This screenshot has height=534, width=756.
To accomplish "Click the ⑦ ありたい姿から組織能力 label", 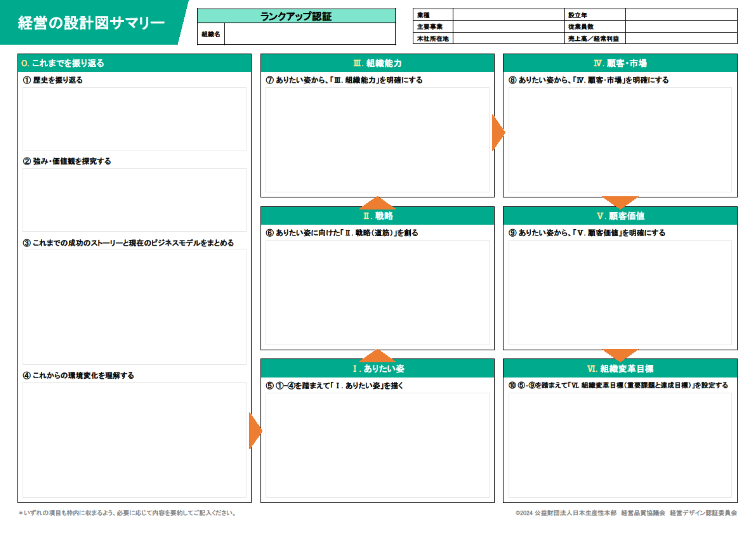I will pyautogui.click(x=344, y=80).
